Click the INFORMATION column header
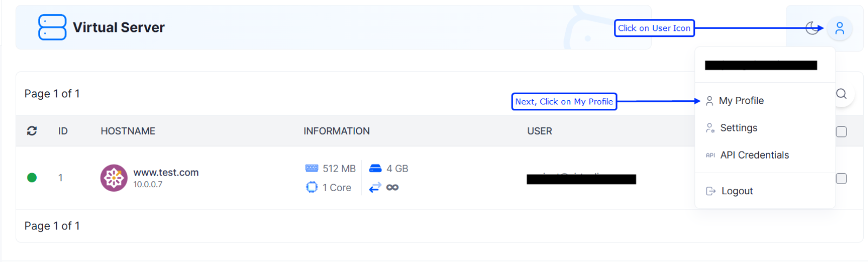Screen dimensions: 868x262 click(x=336, y=131)
